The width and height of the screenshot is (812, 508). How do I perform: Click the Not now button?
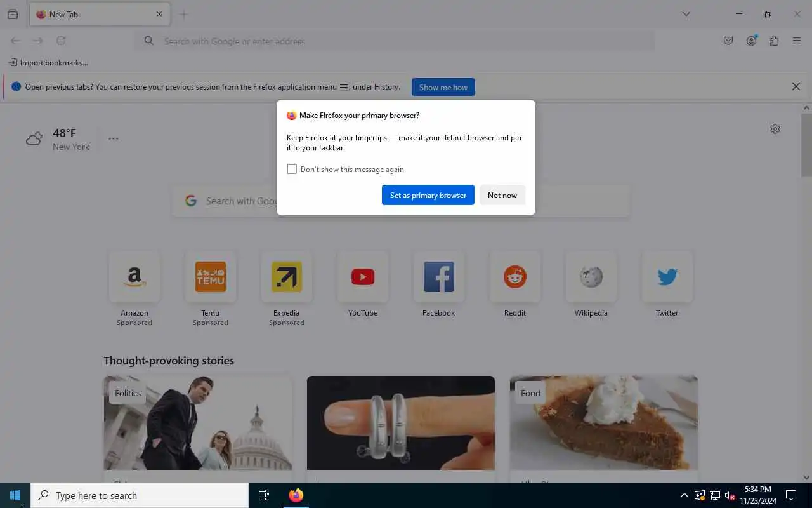(502, 195)
